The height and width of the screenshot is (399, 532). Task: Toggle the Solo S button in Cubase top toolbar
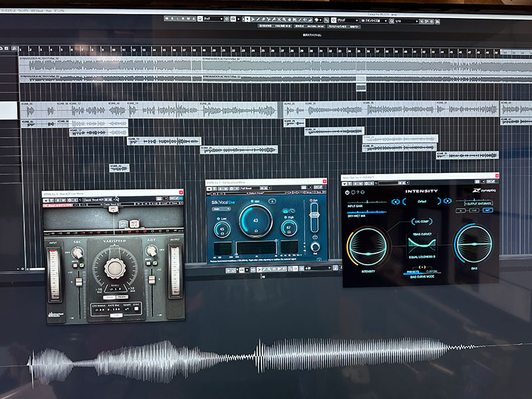point(172,19)
